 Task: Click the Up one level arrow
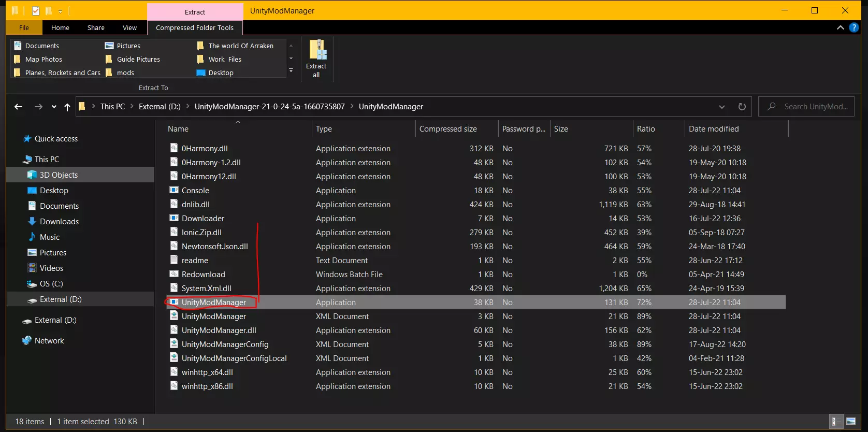(67, 107)
